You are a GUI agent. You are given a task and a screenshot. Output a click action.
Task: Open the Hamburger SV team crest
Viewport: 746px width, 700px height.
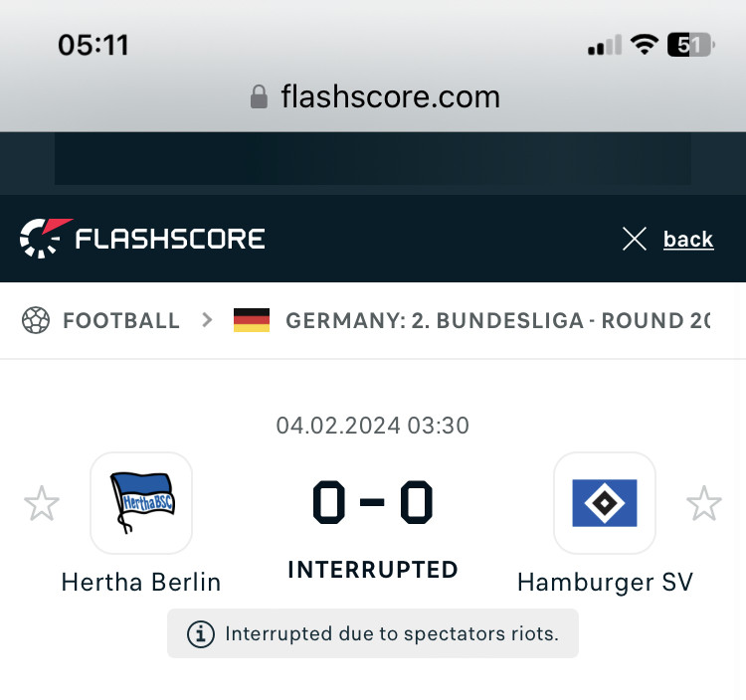[605, 503]
